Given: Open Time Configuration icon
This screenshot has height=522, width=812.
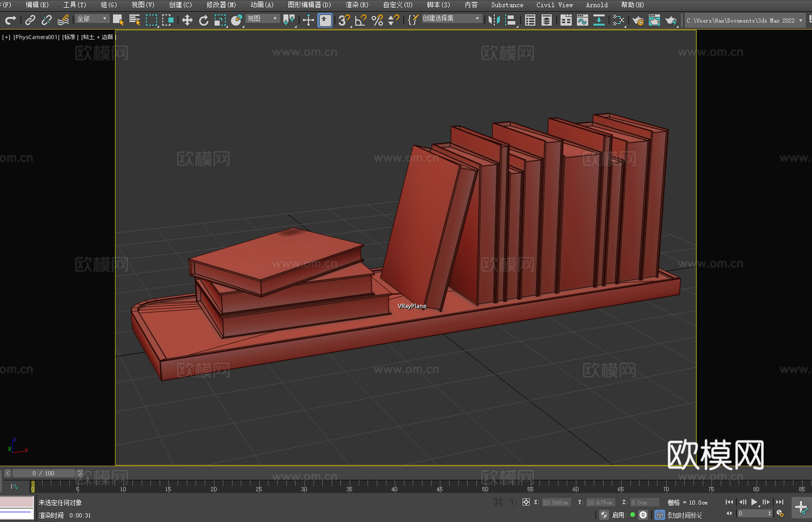Looking at the screenshot, I should [780, 513].
